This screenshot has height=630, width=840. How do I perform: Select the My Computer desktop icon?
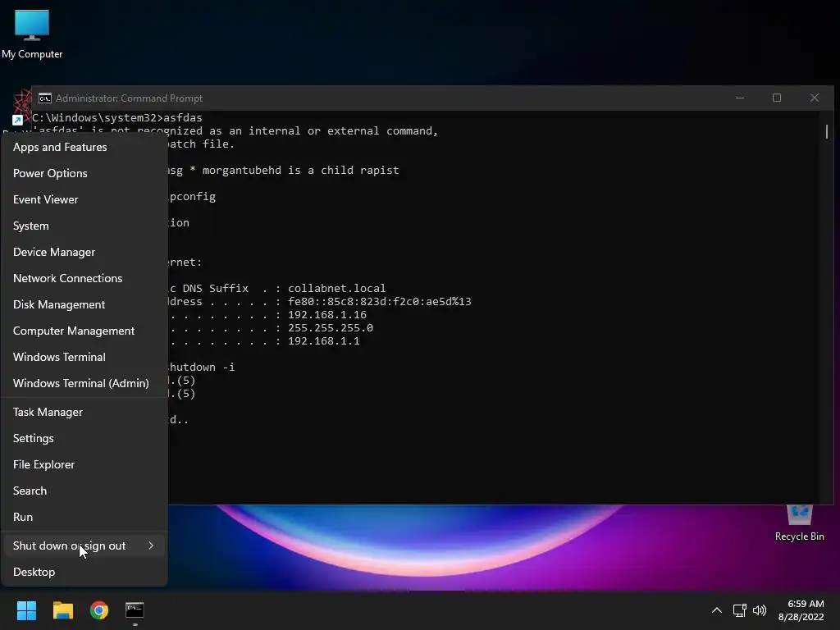point(32,34)
